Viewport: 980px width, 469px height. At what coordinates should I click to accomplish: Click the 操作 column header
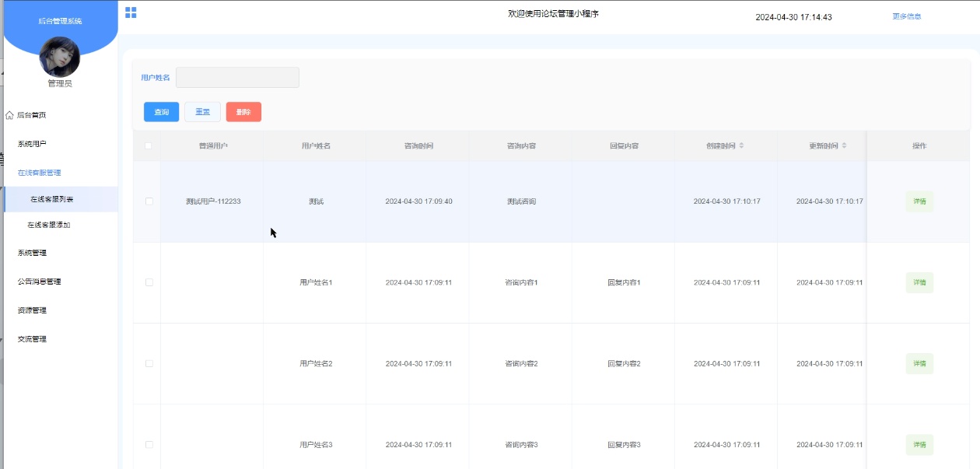click(x=919, y=146)
